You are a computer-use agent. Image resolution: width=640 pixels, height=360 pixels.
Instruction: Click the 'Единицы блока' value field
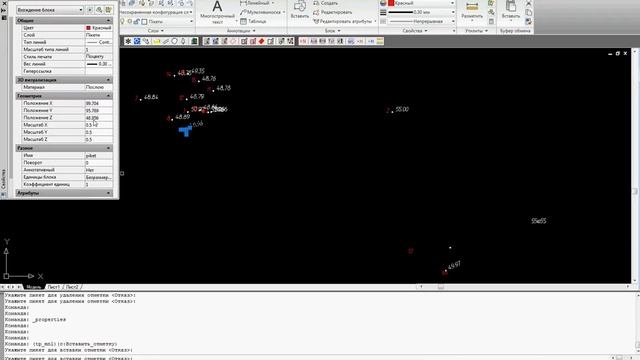click(98, 177)
